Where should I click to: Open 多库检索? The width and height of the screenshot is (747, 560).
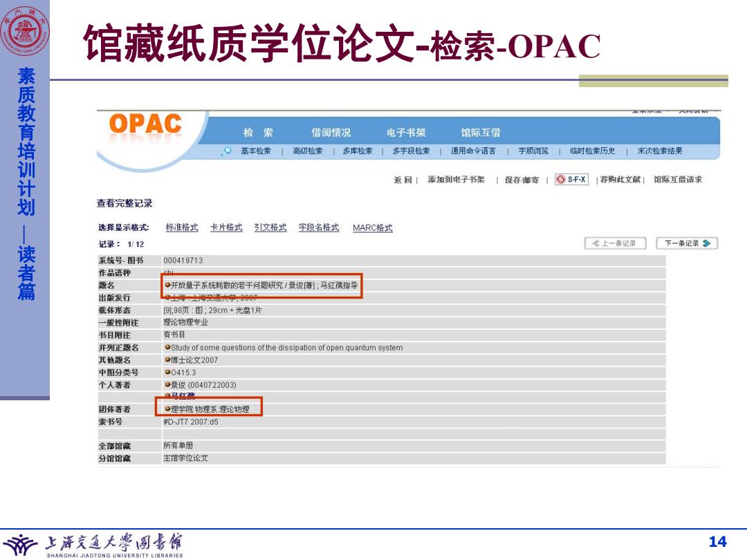point(358,151)
